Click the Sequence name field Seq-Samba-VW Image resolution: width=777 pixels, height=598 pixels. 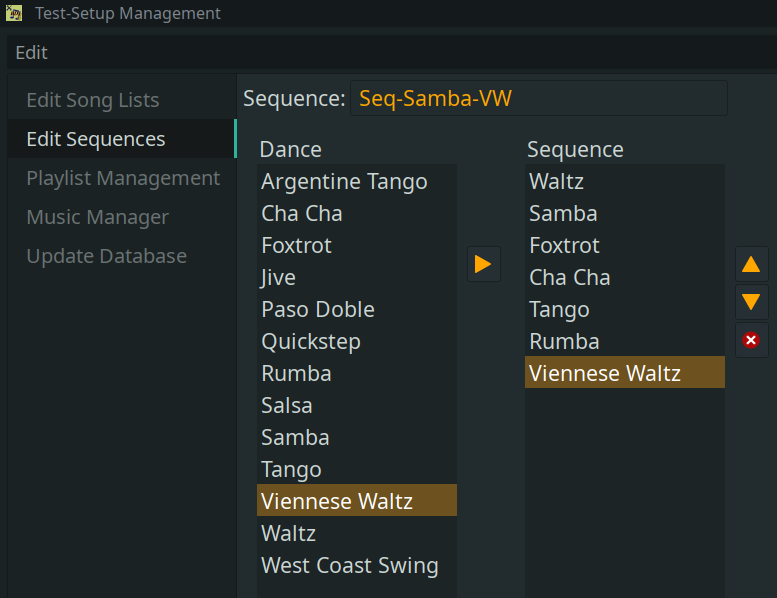click(539, 98)
